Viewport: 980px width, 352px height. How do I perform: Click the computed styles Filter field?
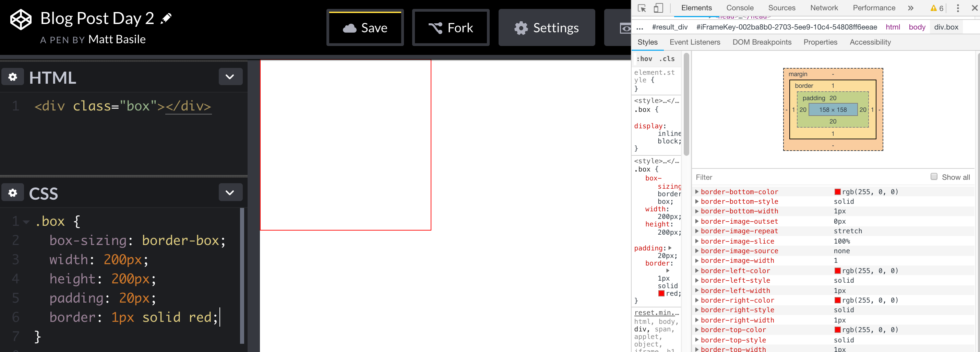[x=742, y=177]
